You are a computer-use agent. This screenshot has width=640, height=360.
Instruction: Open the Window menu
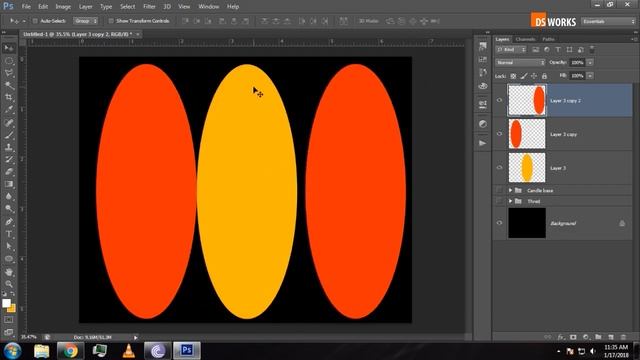[209, 7]
